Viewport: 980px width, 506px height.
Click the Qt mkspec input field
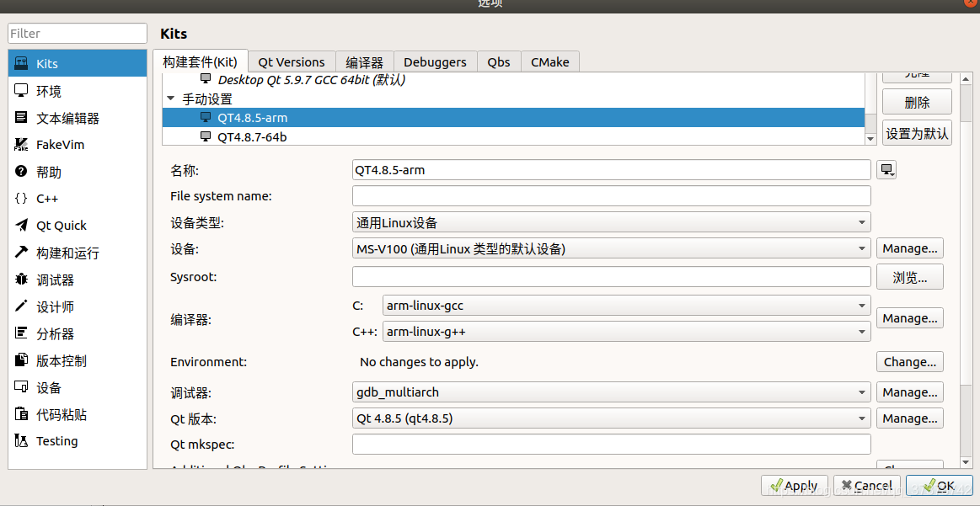[611, 445]
